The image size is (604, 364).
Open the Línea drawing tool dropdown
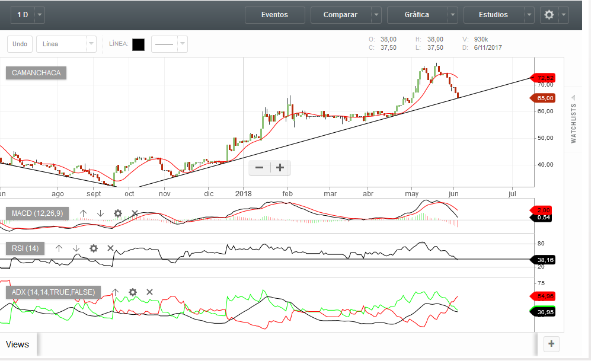[x=91, y=44]
